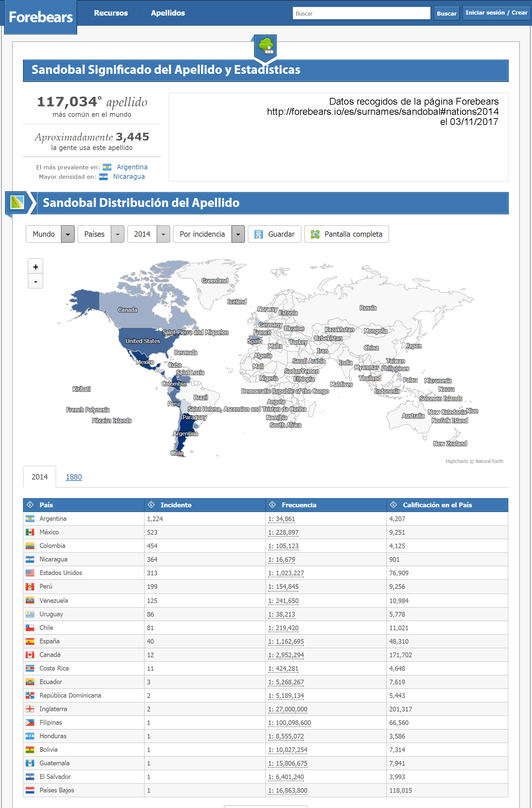This screenshot has width=532, height=808.
Task: Click Inglaterra frequency 1: 27,000,000
Action: pyautogui.click(x=288, y=709)
